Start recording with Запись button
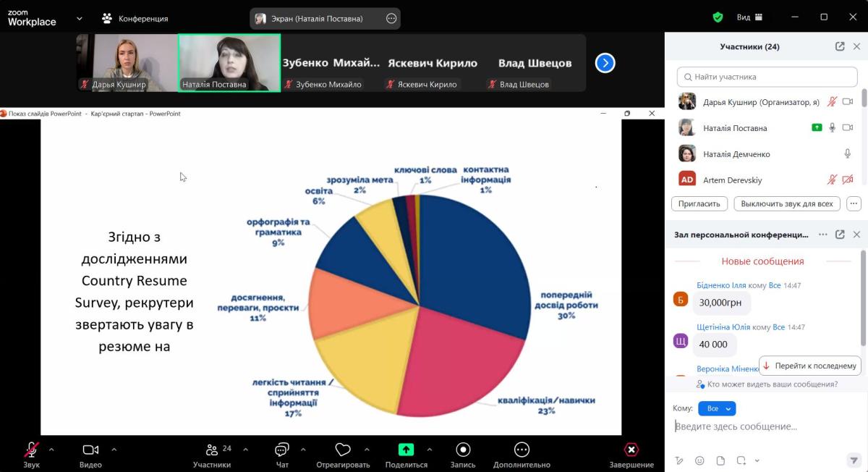 463,455
